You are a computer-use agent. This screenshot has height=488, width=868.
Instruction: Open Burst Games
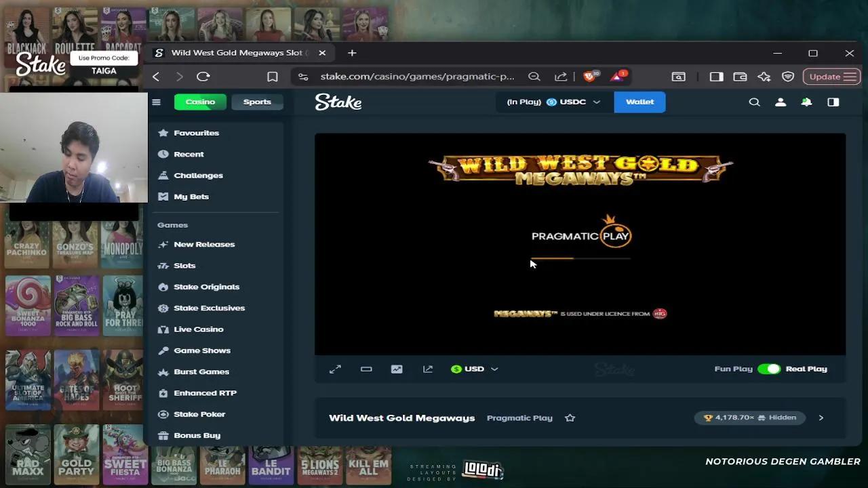click(201, 371)
